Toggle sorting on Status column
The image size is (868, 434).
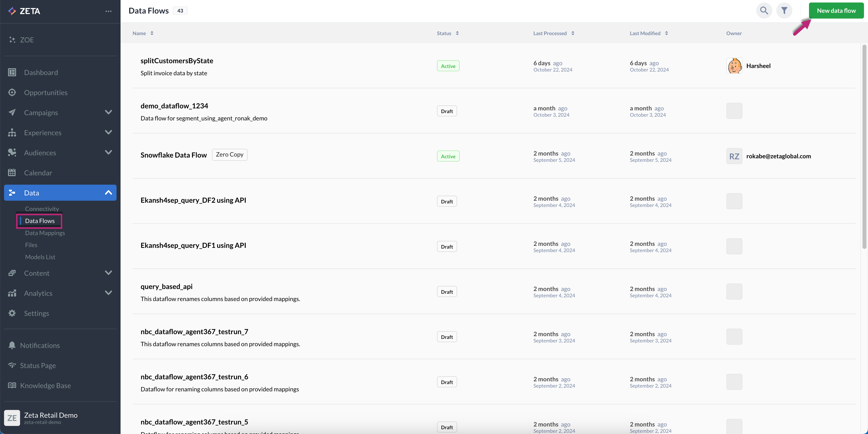(457, 33)
